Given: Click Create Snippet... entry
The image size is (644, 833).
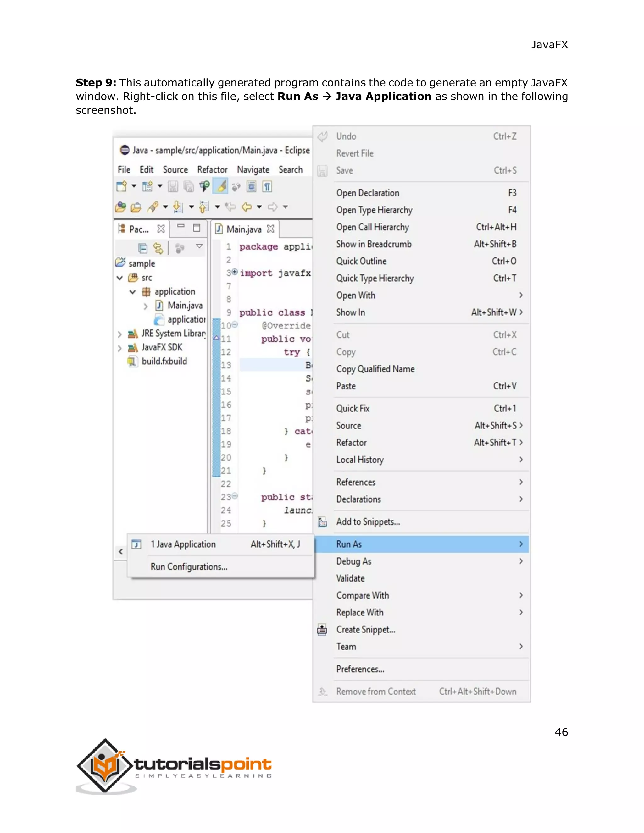Looking at the screenshot, I should point(422,630).
